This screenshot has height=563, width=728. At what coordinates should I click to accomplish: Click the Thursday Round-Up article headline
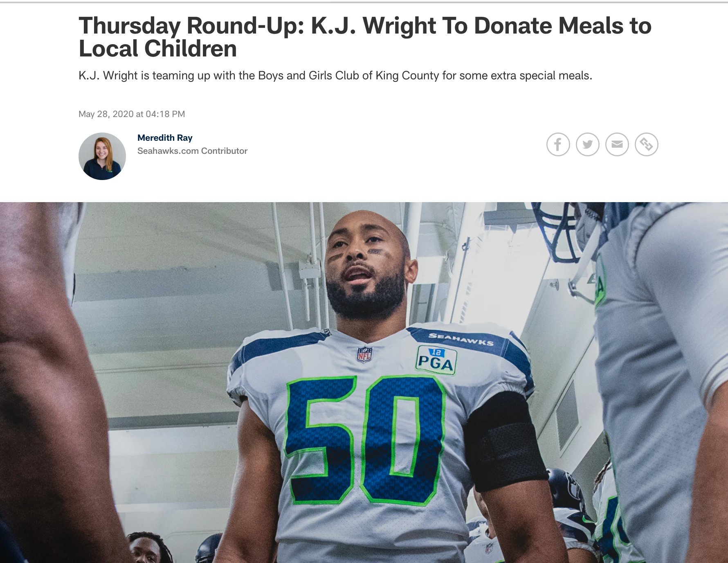coord(365,37)
